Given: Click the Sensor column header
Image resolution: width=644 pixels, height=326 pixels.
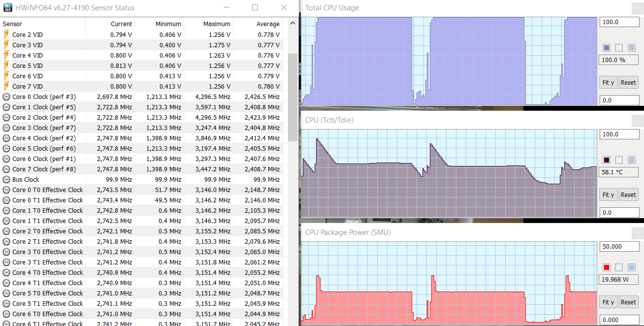Looking at the screenshot, I should point(43,24).
